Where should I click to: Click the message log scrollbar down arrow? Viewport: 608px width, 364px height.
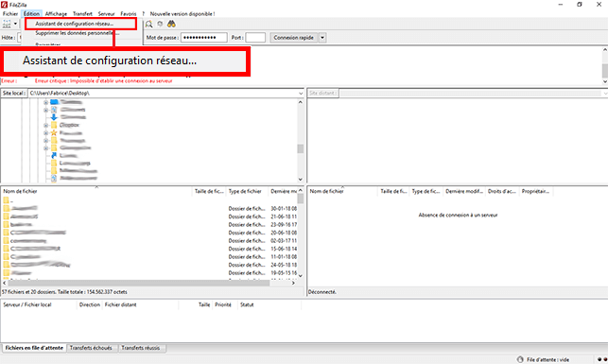pos(604,82)
